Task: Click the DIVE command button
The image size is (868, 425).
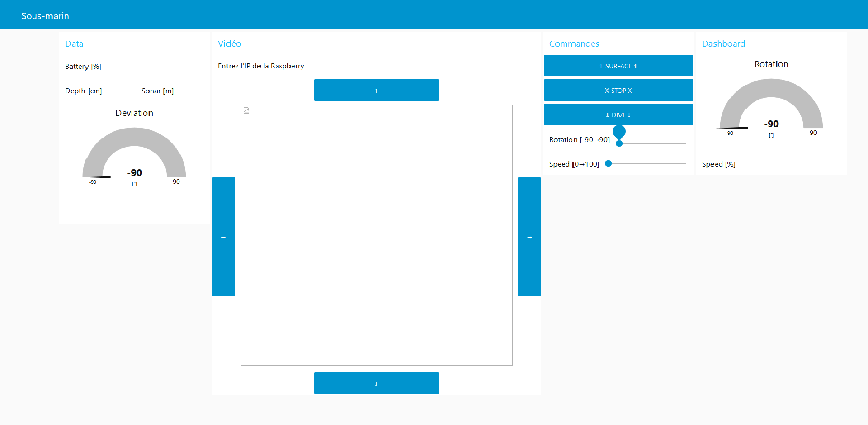Action: click(x=618, y=115)
